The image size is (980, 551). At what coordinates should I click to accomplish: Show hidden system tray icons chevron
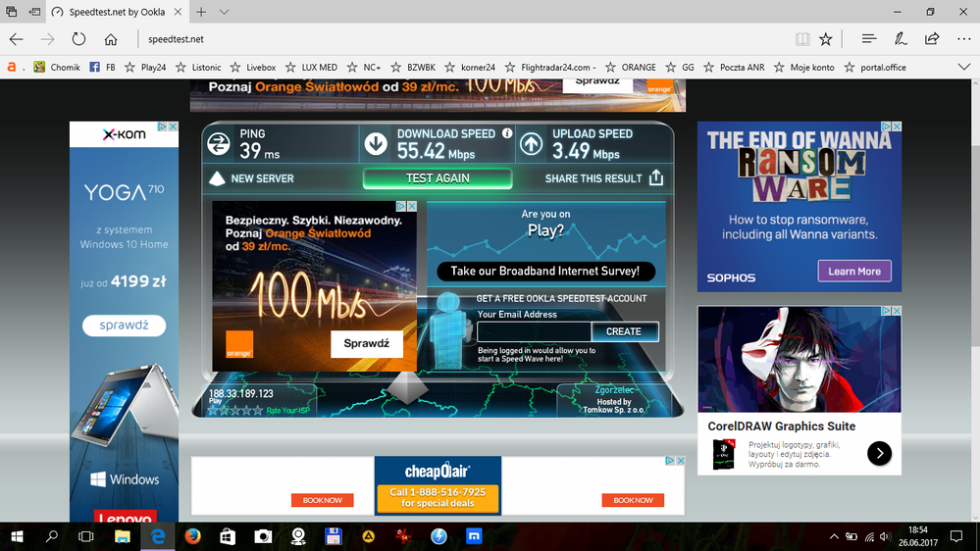pos(834,536)
